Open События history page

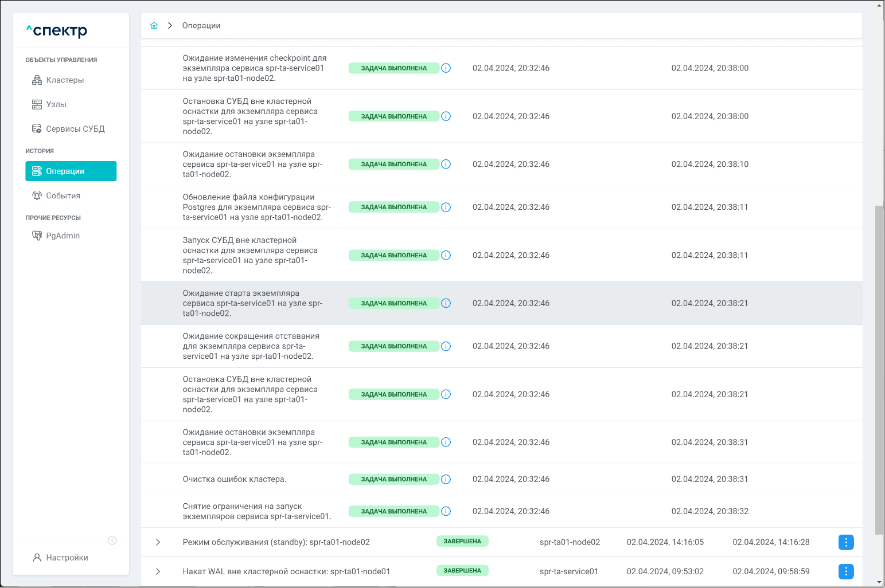click(63, 196)
